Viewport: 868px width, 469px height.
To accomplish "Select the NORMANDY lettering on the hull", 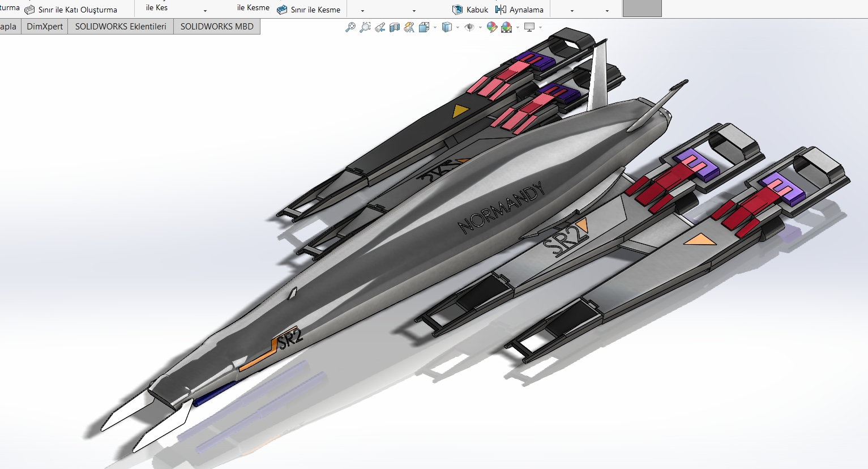I will pyautogui.click(x=501, y=208).
